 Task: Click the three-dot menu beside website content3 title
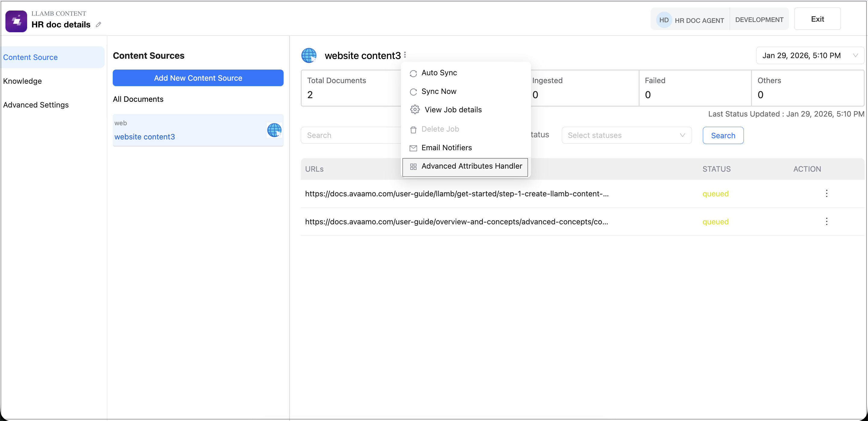point(405,55)
